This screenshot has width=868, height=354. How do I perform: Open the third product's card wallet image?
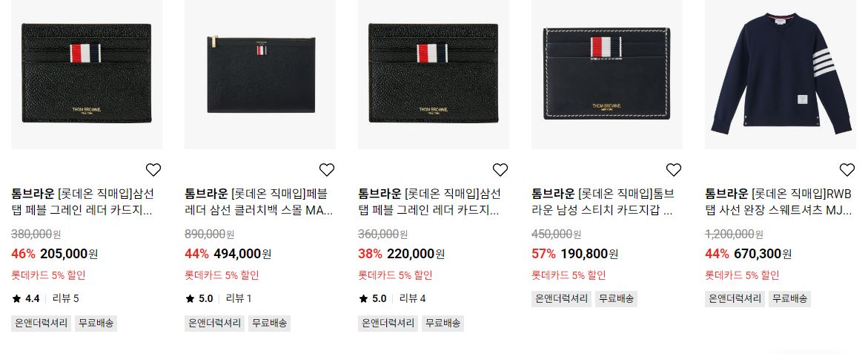point(434,74)
